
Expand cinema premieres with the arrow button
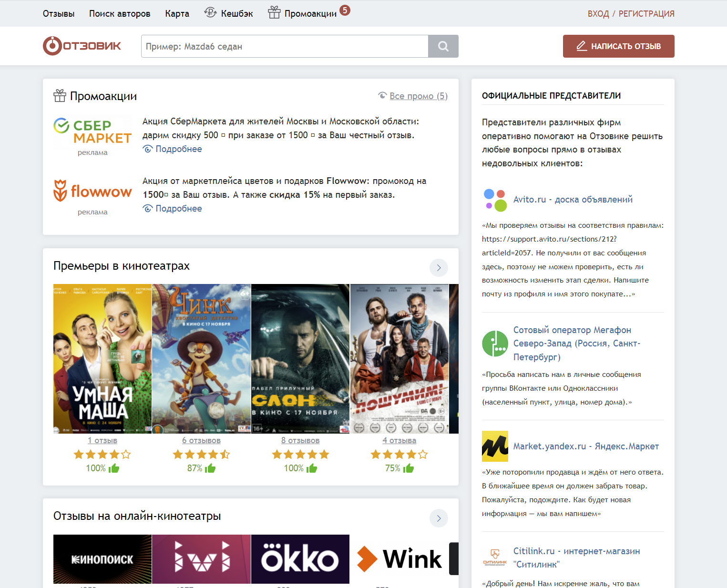(439, 268)
